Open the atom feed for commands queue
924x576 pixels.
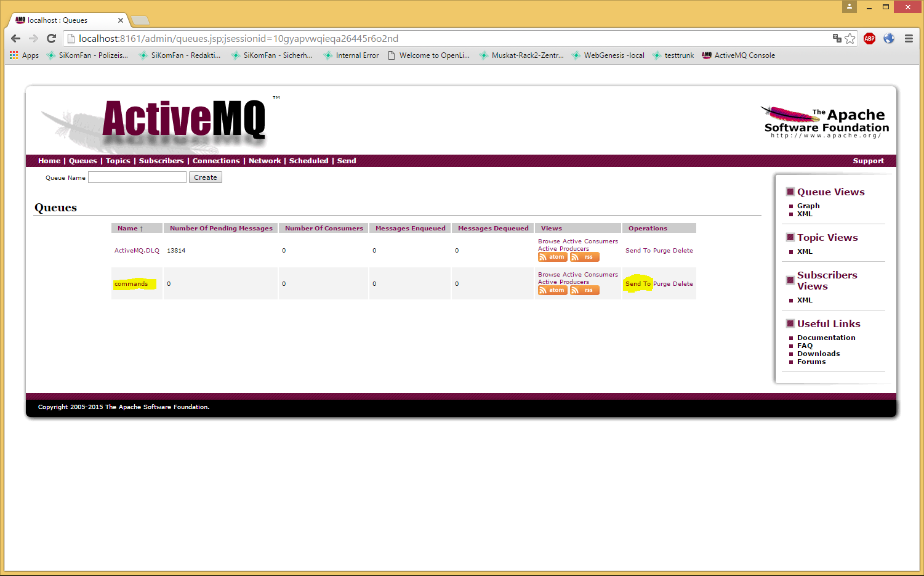point(552,291)
